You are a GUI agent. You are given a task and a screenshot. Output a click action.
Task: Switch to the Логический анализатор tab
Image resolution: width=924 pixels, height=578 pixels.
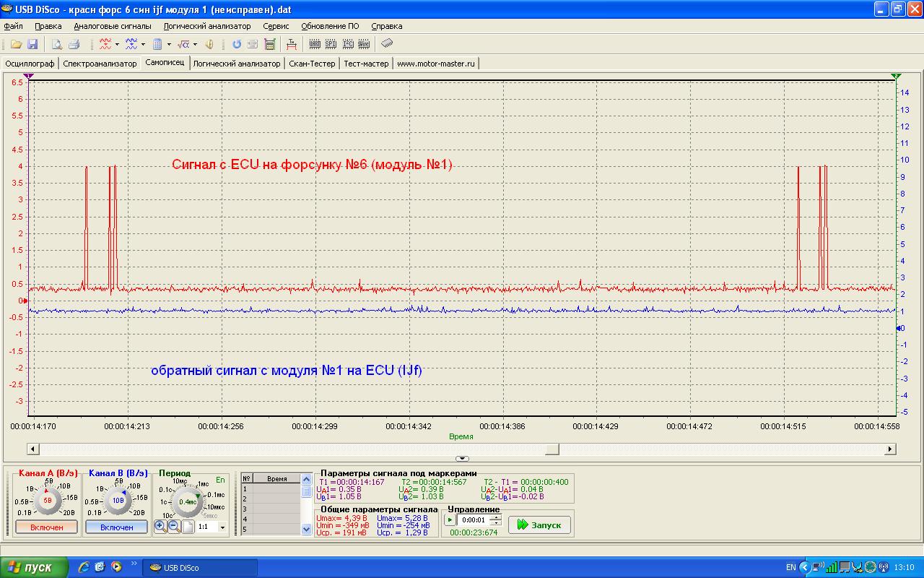point(236,64)
